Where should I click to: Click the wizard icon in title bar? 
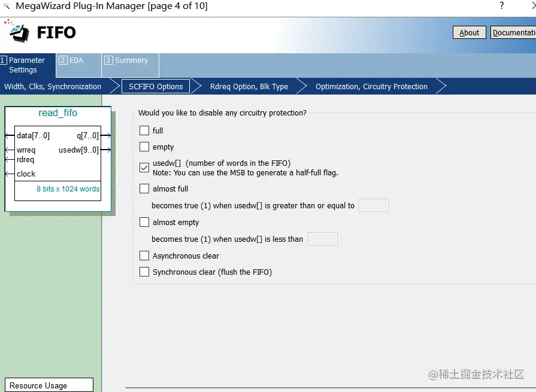coord(7,6)
